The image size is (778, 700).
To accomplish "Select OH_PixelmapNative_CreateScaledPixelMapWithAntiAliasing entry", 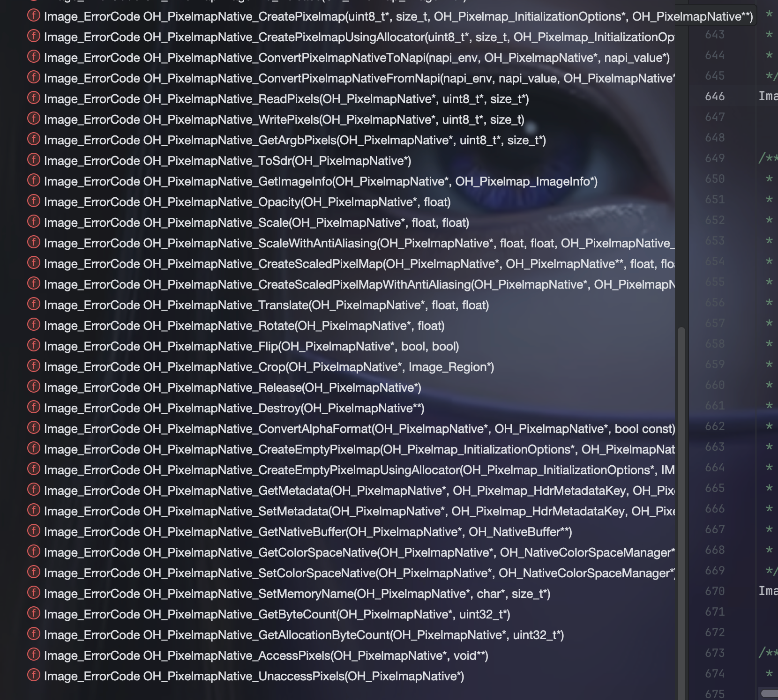I will pos(359,284).
